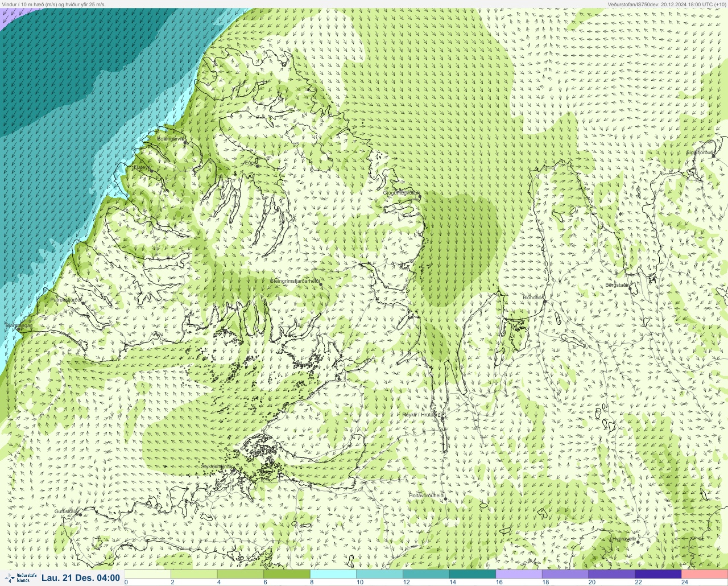This screenshot has width=728, height=586.
Task: Click the legend value '16'
Action: point(499,582)
